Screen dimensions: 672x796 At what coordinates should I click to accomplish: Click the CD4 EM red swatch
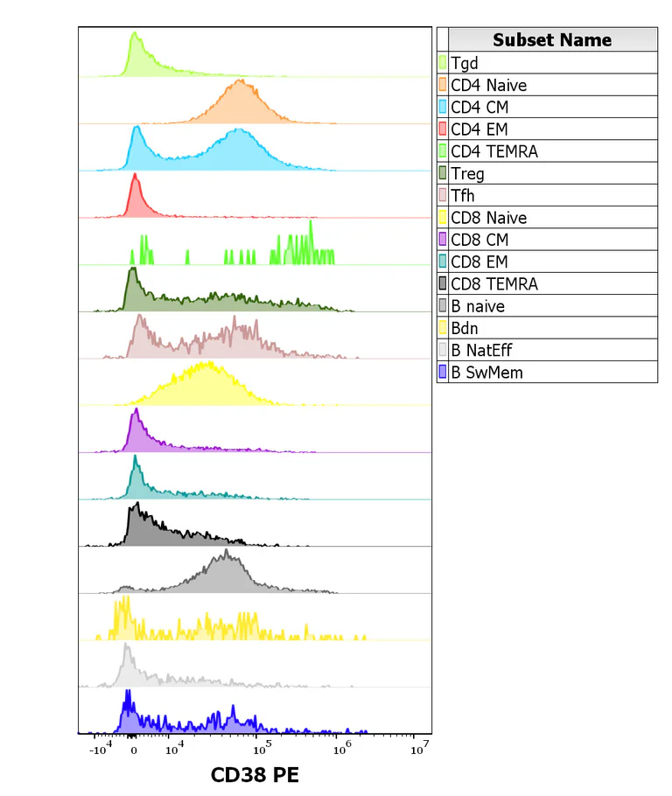(x=443, y=129)
